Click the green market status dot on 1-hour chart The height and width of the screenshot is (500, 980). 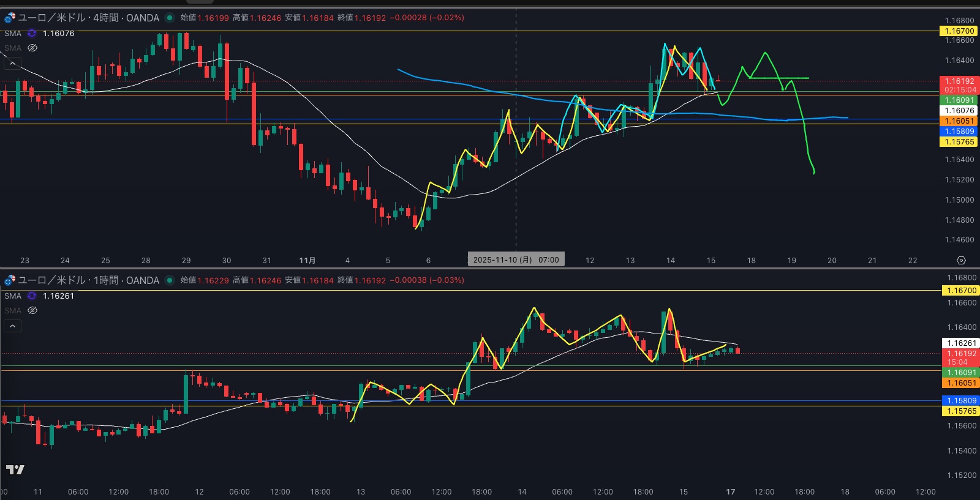click(170, 280)
